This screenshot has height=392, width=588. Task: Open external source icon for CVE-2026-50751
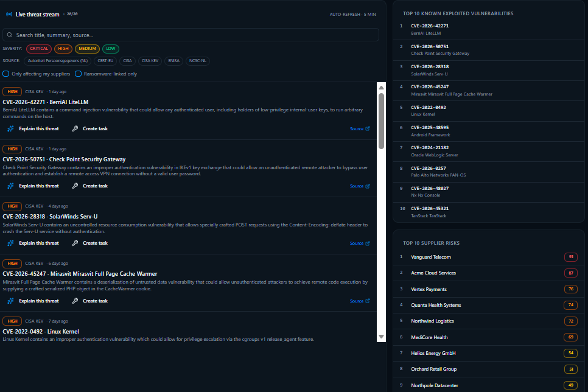tap(368, 186)
